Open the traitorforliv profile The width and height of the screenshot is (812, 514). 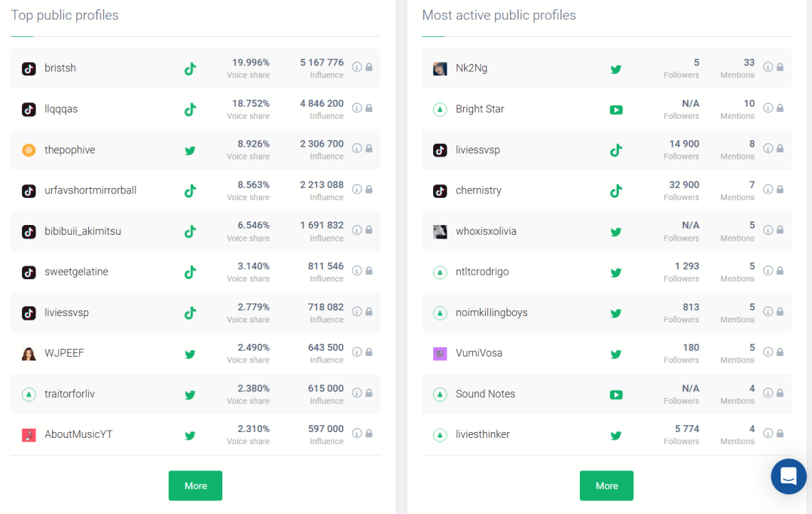click(x=70, y=394)
